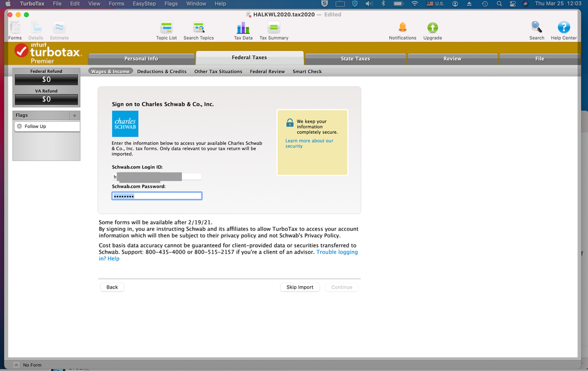Screen dimensions: 588x371
Task: Click the Estimate toolbar icon
Action: click(60, 31)
